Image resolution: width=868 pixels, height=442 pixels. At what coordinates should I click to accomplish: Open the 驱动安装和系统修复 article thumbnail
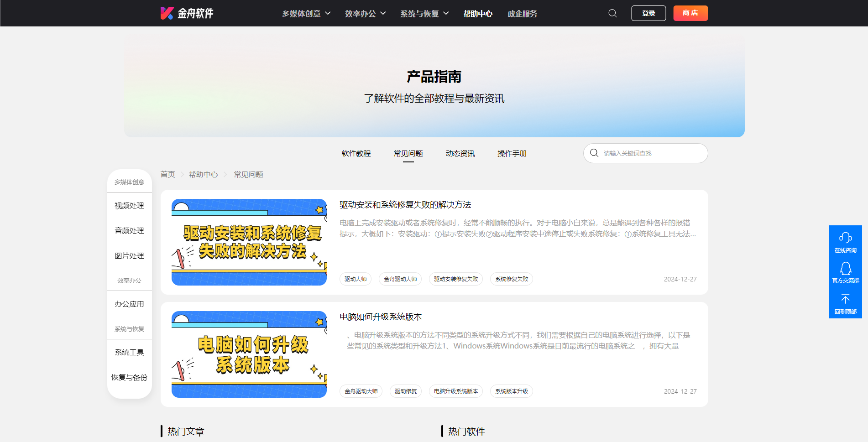click(249, 242)
